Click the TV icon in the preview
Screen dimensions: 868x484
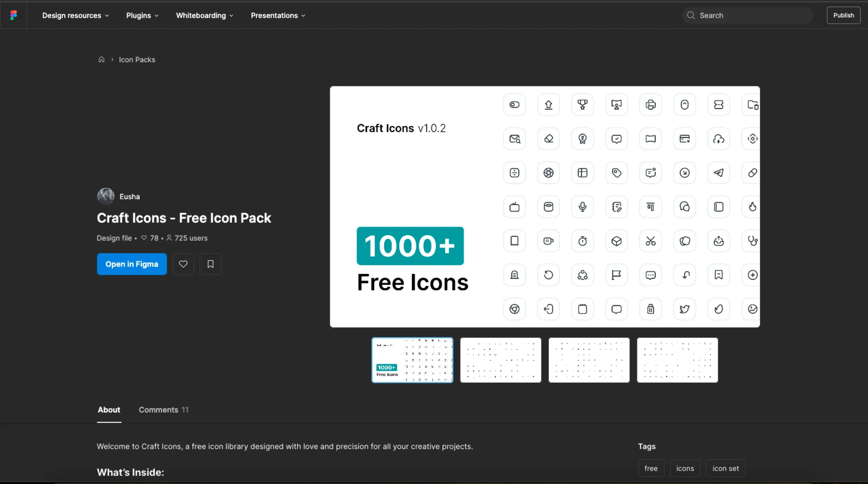(x=514, y=207)
